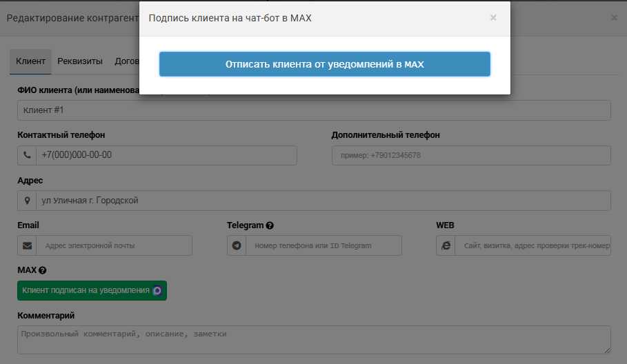Click the MAX logo icon on green button
627x364 pixels.
coord(157,290)
